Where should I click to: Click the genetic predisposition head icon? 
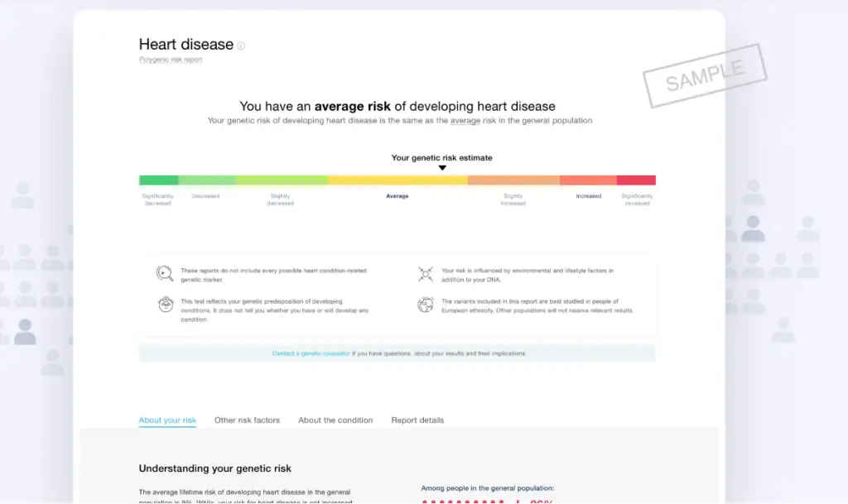click(x=166, y=305)
